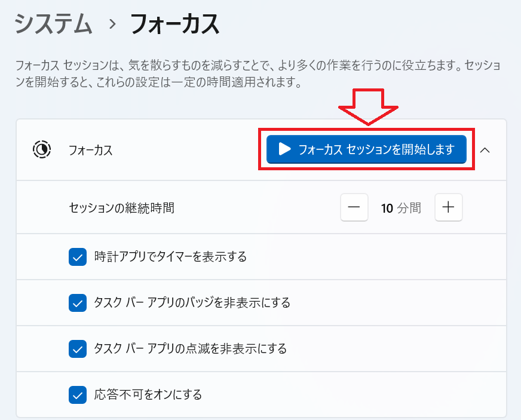Decrease session duration with minus button

pyautogui.click(x=354, y=207)
